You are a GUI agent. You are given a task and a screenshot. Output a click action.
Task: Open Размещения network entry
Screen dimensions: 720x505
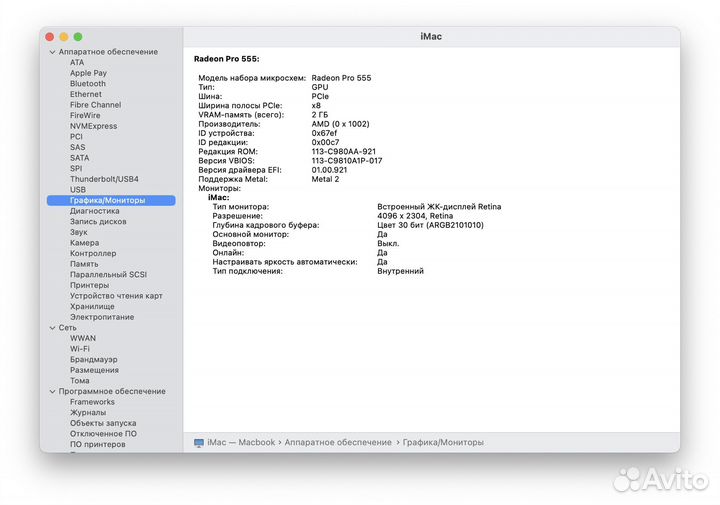(94, 370)
